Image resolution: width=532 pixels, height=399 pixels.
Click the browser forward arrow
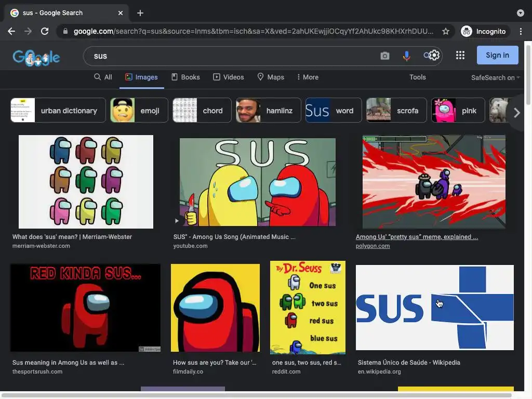(x=28, y=31)
